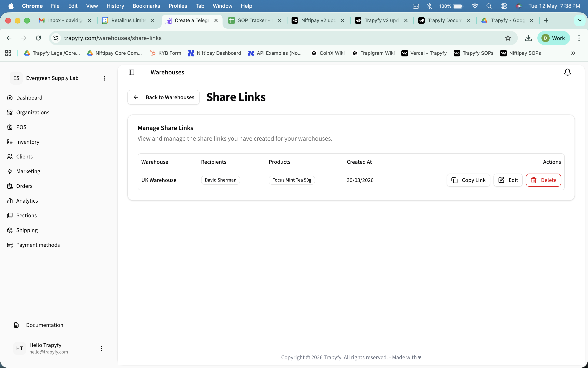Viewport: 588px width, 368px height.
Task: Open the Apple menu
Action: [11, 6]
